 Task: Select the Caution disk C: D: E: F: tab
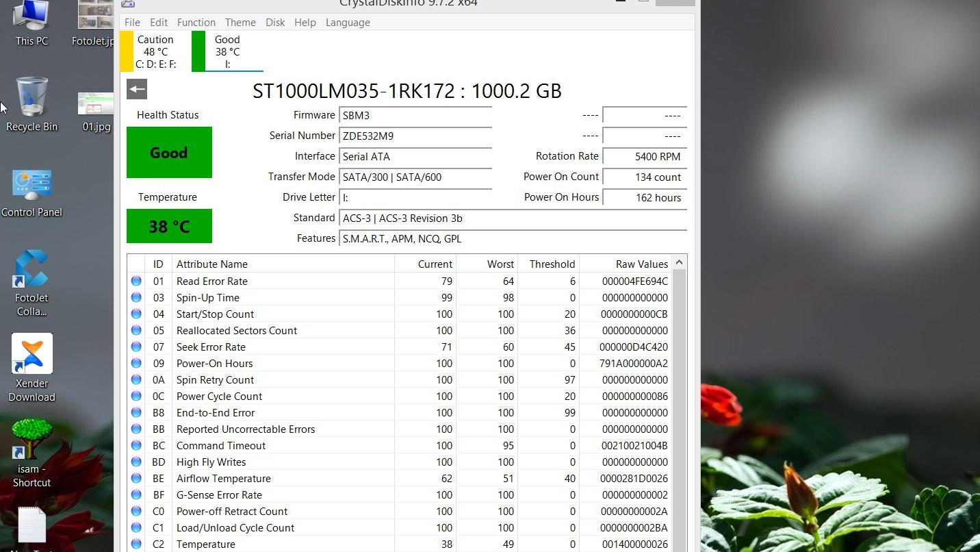pos(155,51)
